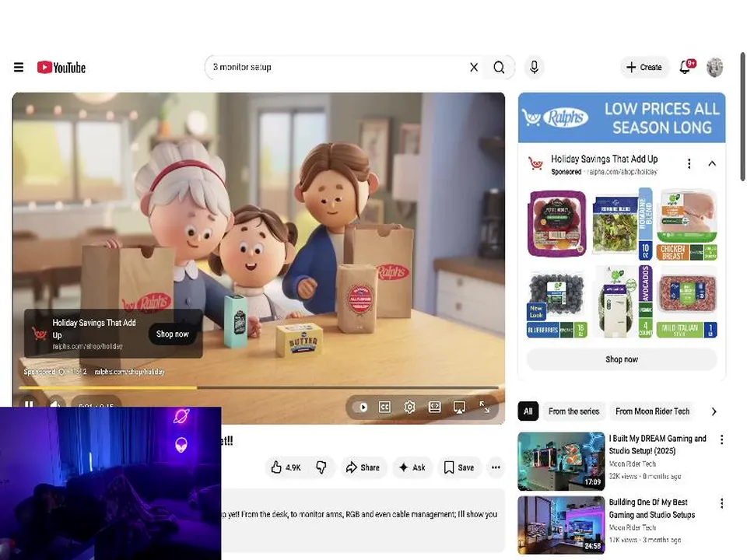Click Shop now on the video ad overlay
Screen dimensions: 747x560
(173, 334)
